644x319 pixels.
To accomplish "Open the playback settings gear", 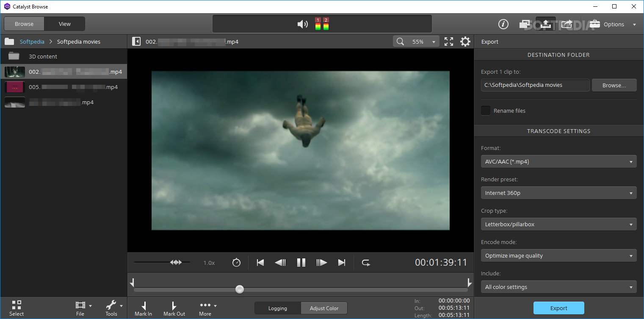I will coord(465,42).
